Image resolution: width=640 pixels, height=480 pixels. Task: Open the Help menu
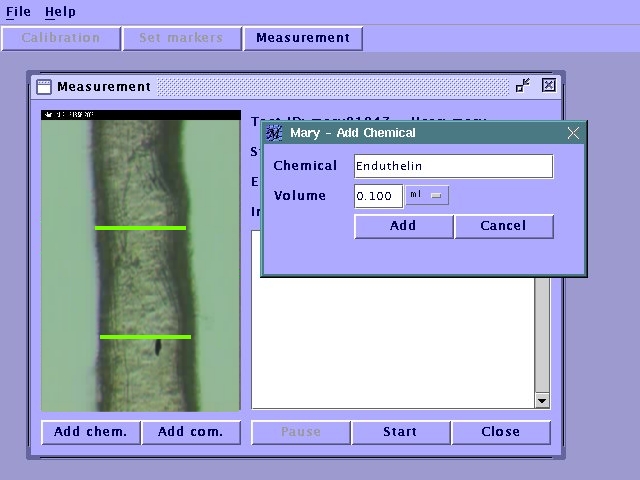click(x=60, y=12)
